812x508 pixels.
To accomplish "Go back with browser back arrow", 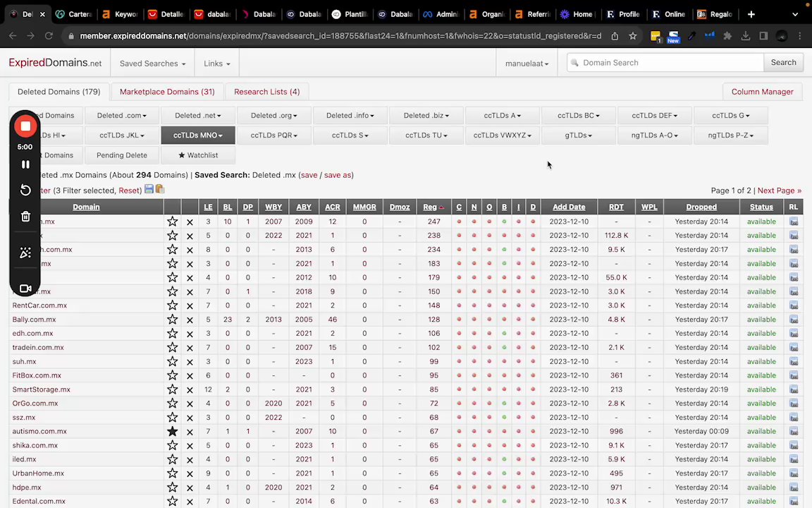I will [x=13, y=36].
